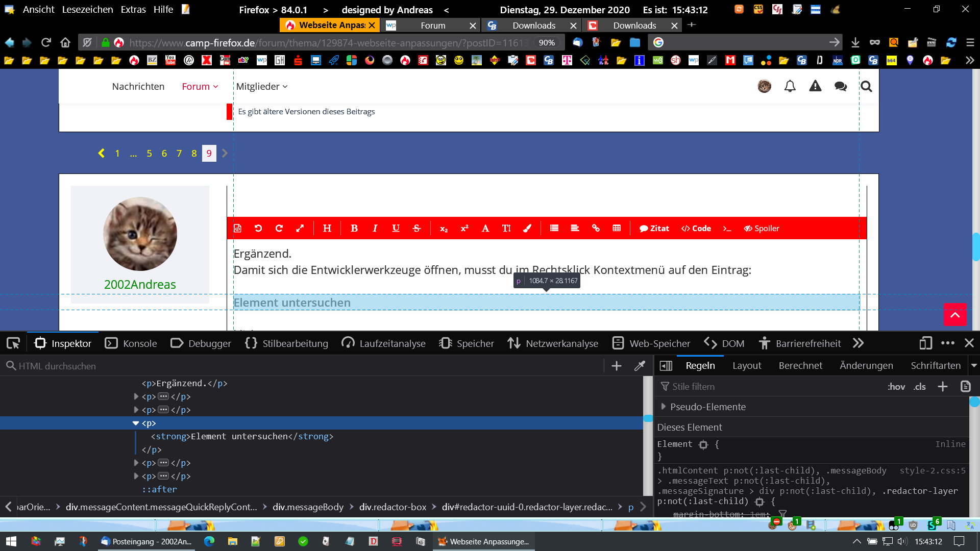This screenshot has height=551, width=980.
Task: Click the insert table icon in editor
Action: [617, 228]
